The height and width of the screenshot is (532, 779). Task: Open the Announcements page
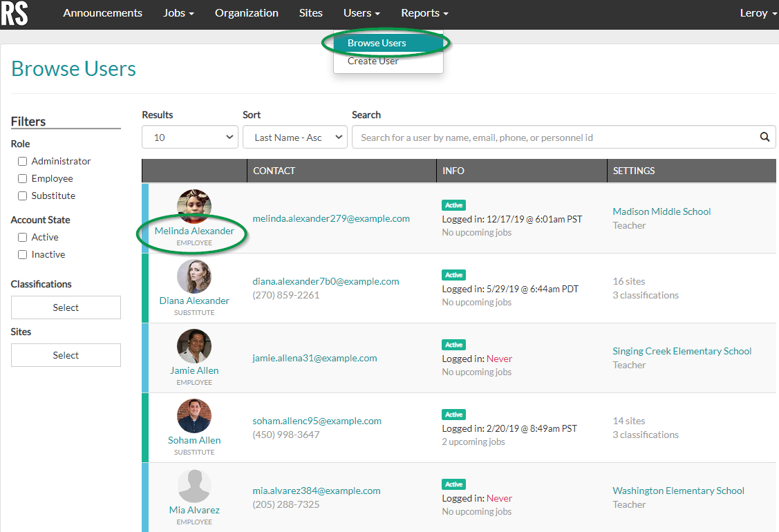(x=102, y=12)
